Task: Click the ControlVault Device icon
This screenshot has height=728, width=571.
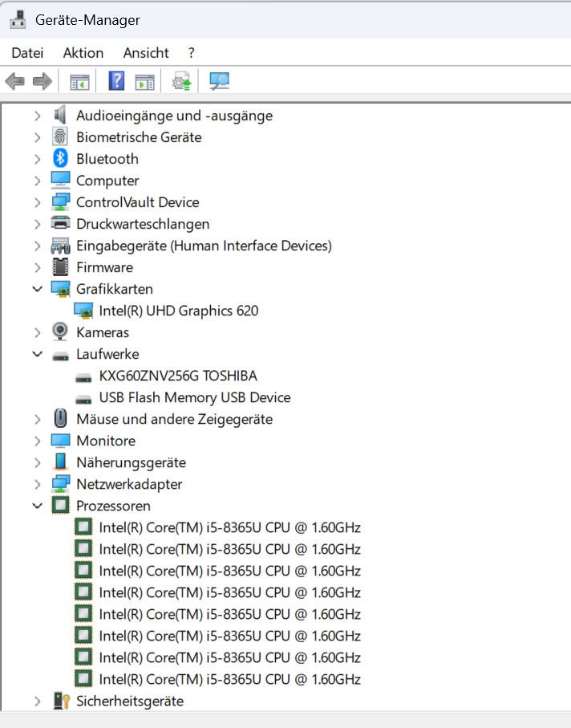Action: tap(60, 202)
